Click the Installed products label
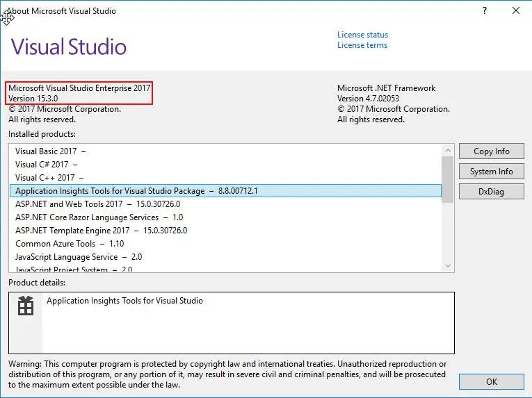The height and width of the screenshot is (398, 532). [x=42, y=134]
